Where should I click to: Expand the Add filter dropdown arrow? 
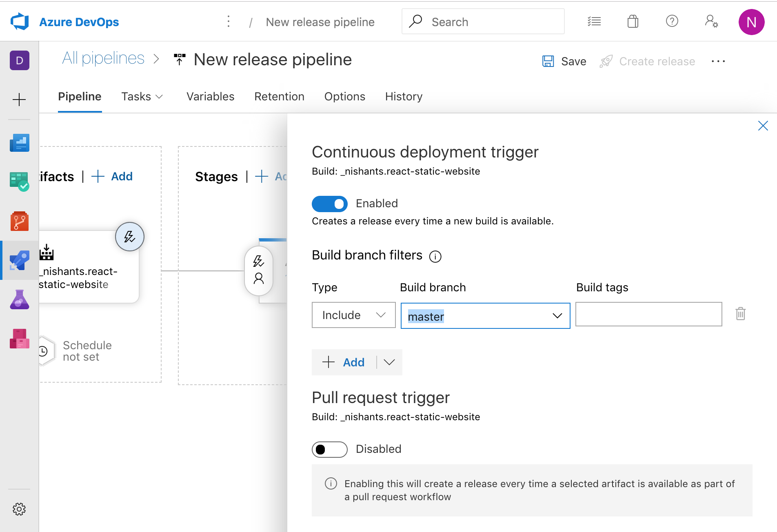389,362
